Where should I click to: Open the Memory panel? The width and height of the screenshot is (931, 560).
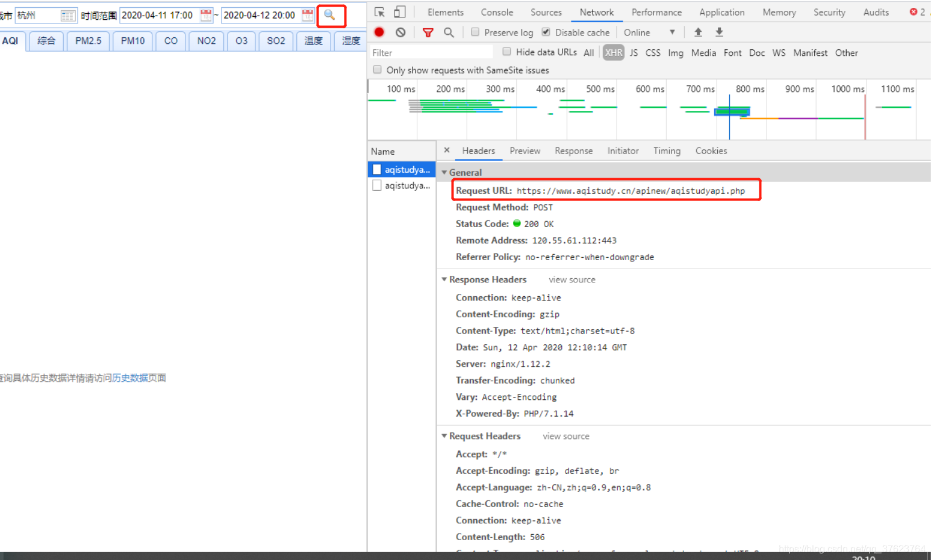point(779,12)
